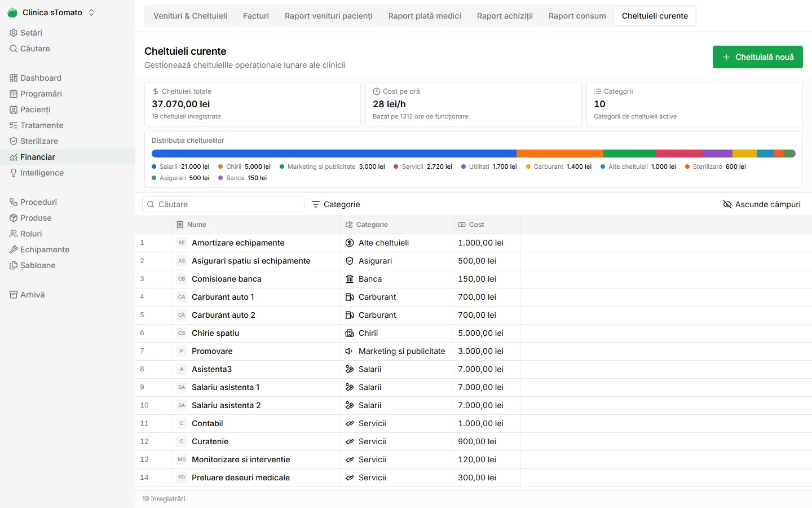
Task: Click the Sterilizare shield icon
Action: coord(14,141)
